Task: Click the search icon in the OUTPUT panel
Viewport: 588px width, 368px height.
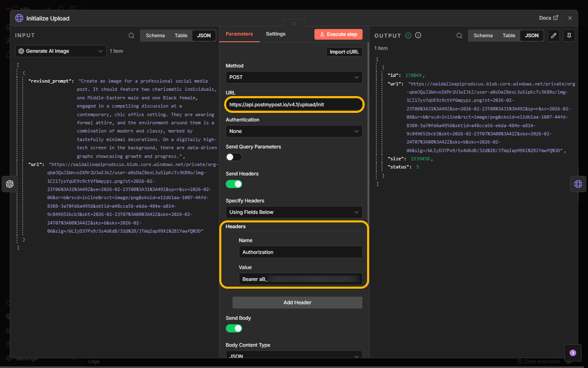Action: click(459, 36)
